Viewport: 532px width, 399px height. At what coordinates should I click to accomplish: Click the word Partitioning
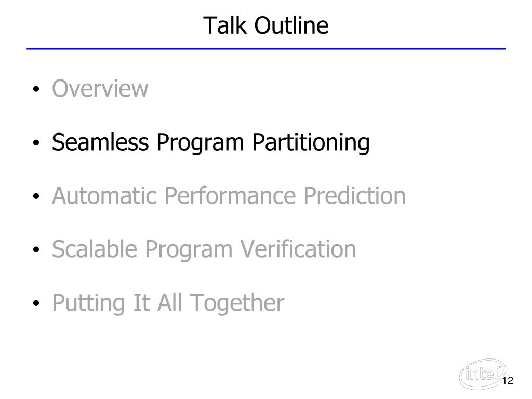(311, 142)
